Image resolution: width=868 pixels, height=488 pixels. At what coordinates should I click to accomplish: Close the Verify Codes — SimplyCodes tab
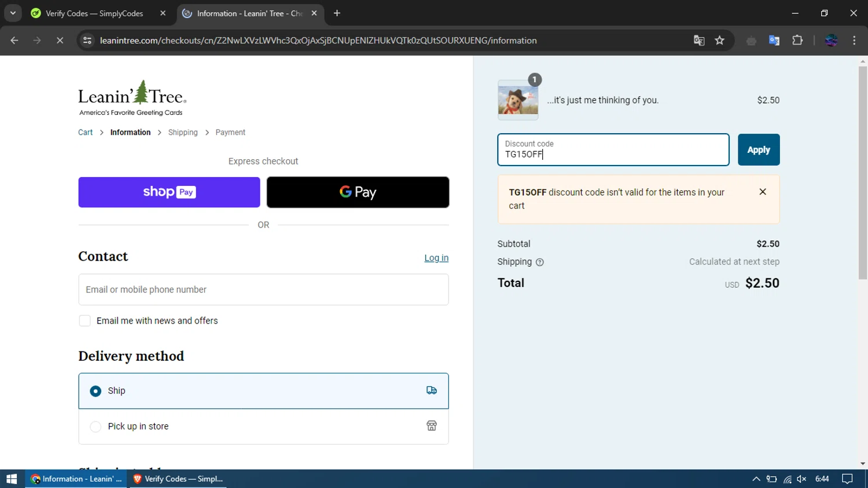coord(163,13)
